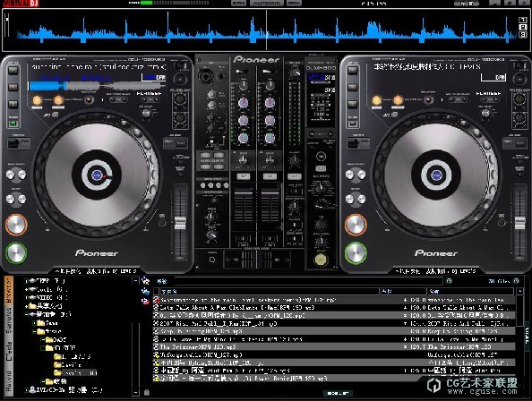
Task: Click minus button at bottom of tree scrollbar
Action: click(x=135, y=393)
